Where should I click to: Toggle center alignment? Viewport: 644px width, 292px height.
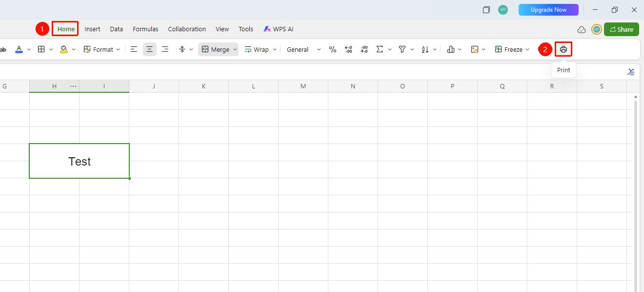(x=150, y=49)
